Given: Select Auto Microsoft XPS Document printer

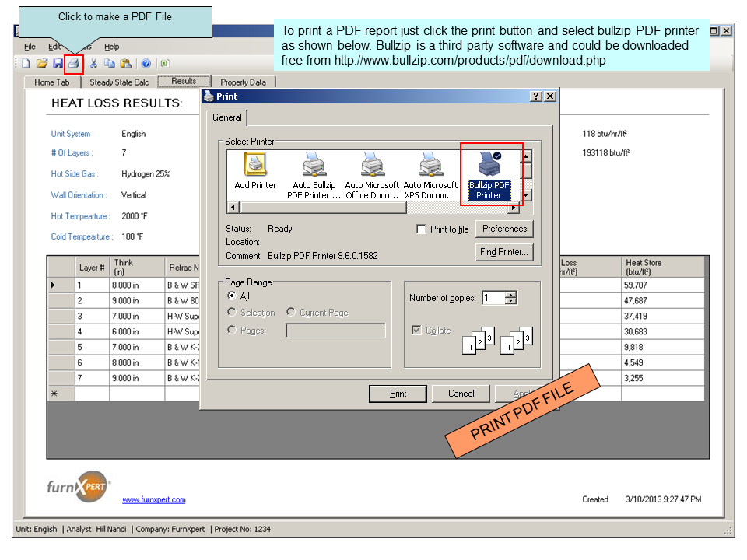Looking at the screenshot, I should click(430, 177).
